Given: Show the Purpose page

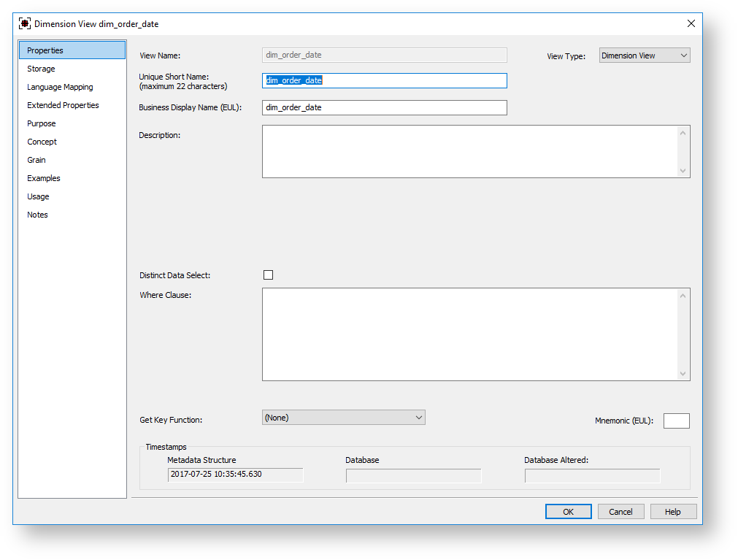Looking at the screenshot, I should coord(42,123).
